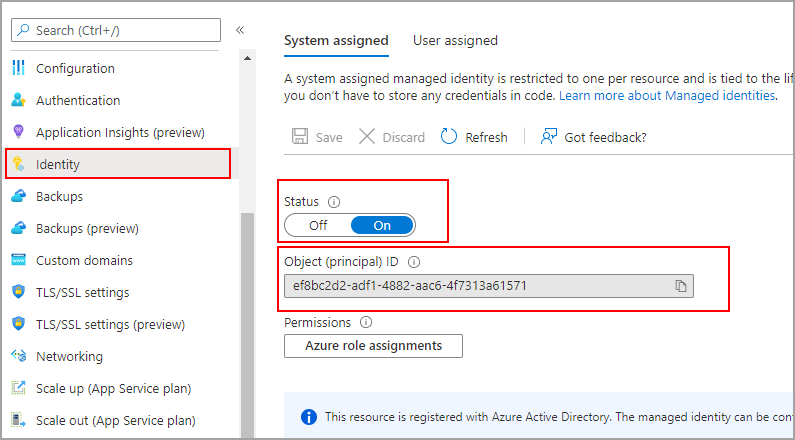The image size is (795, 440).
Task: Click the Networking icon in sidebar
Action: click(18, 357)
